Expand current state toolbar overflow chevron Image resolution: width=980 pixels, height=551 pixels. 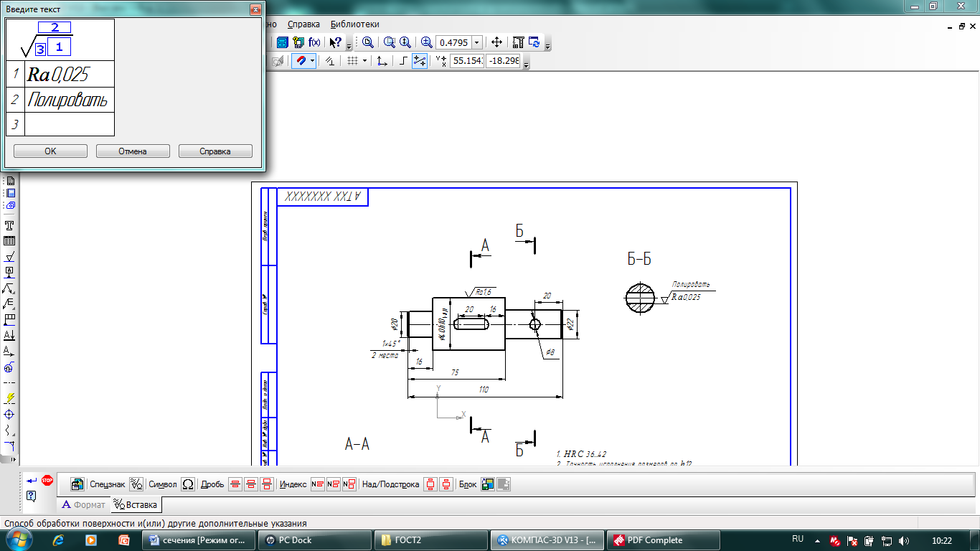tap(526, 65)
